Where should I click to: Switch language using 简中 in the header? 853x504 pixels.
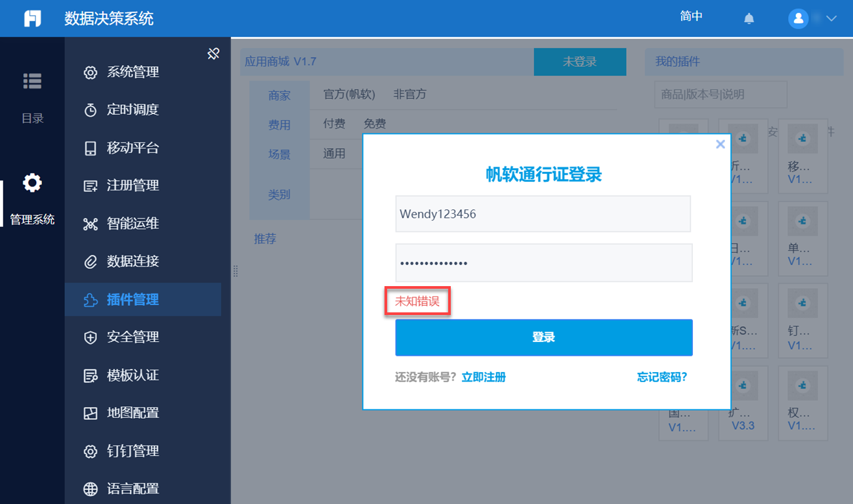click(691, 16)
